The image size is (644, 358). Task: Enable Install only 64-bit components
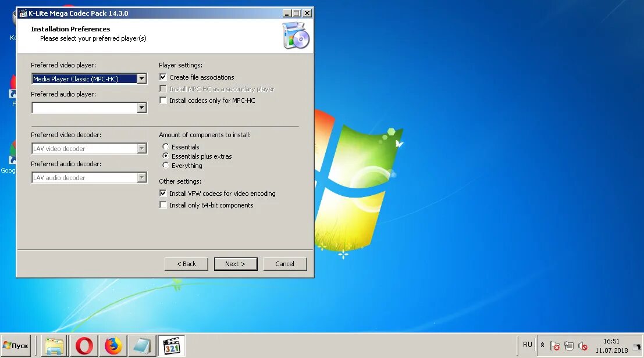[163, 205]
